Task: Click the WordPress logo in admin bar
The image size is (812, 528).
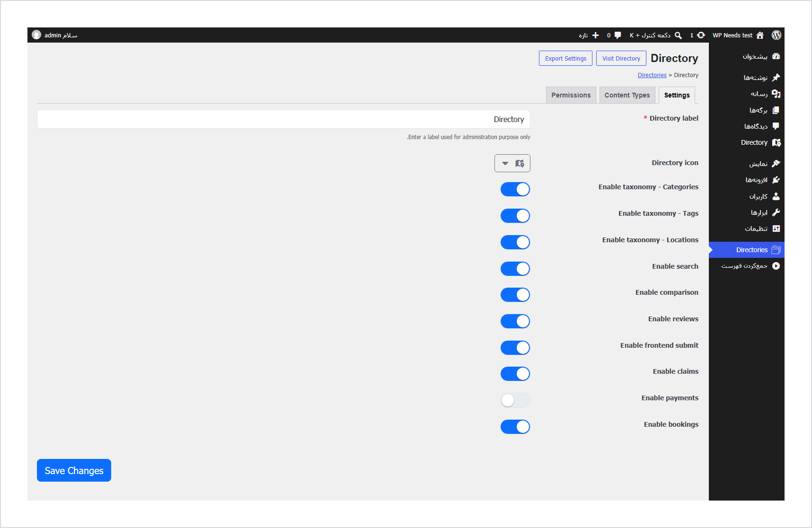Action: [x=776, y=35]
